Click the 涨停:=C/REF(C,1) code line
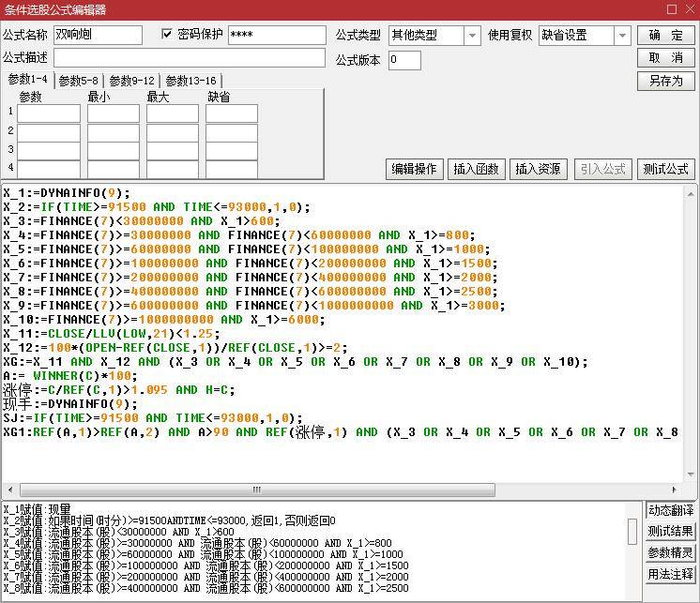The height and width of the screenshot is (603, 700). (x=119, y=390)
